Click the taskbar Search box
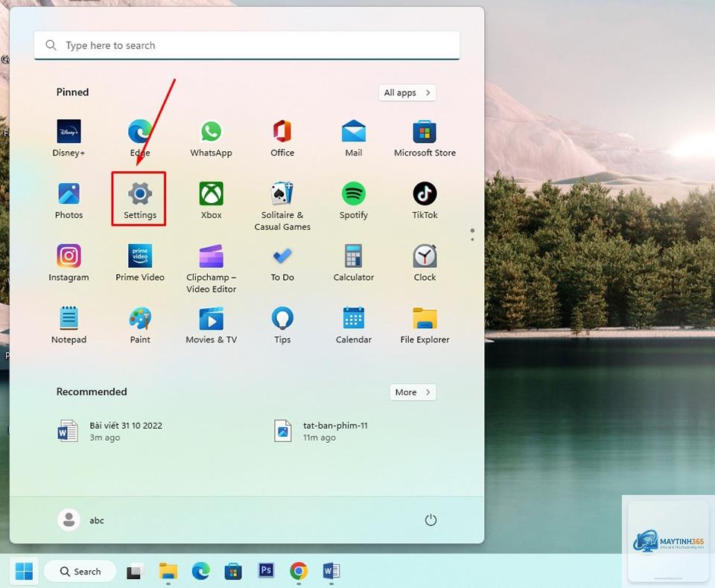Viewport: 715px width, 588px height. (x=80, y=571)
